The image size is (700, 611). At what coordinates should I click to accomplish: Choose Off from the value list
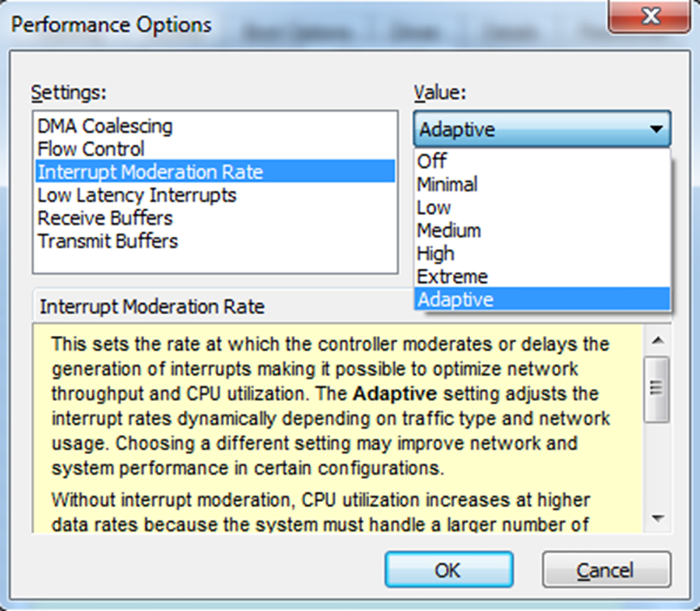click(542, 160)
